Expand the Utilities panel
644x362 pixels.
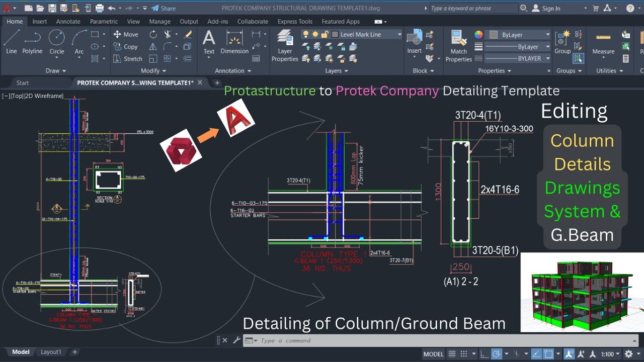click(609, 71)
